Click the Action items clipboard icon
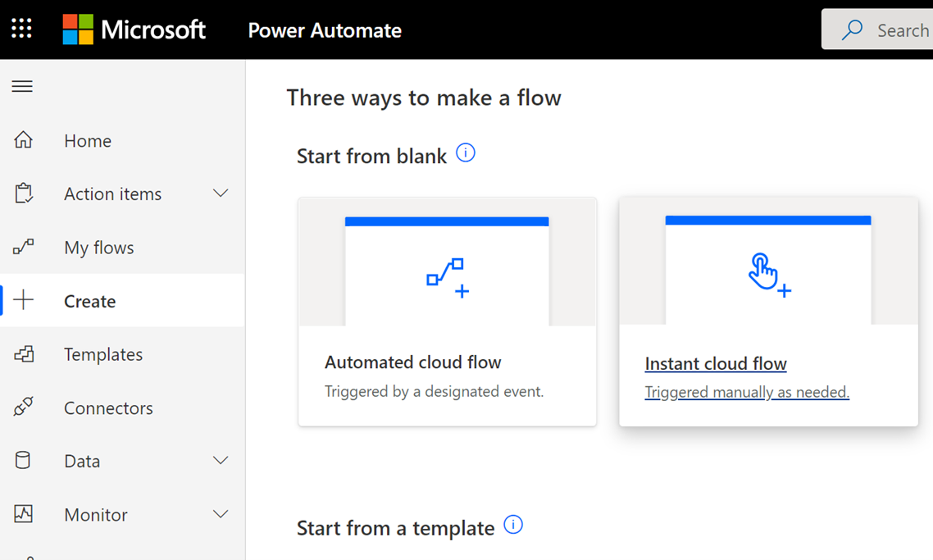The width and height of the screenshot is (933, 560). tap(25, 193)
